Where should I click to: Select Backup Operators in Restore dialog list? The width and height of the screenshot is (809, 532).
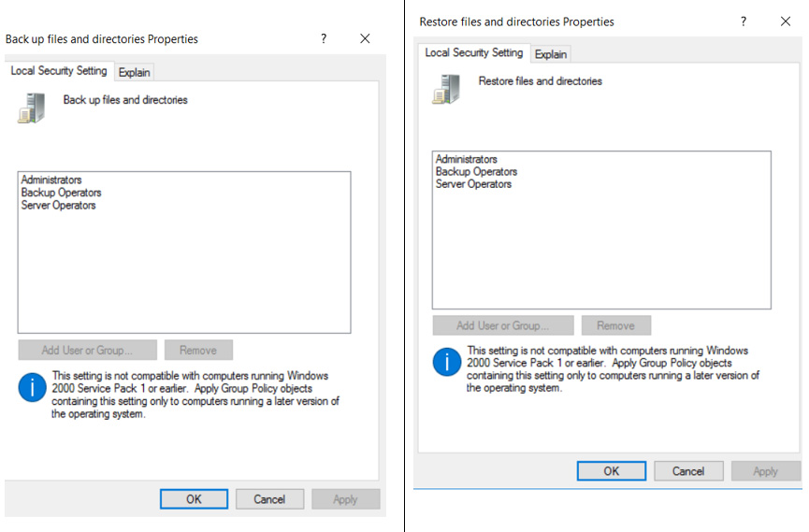476,171
